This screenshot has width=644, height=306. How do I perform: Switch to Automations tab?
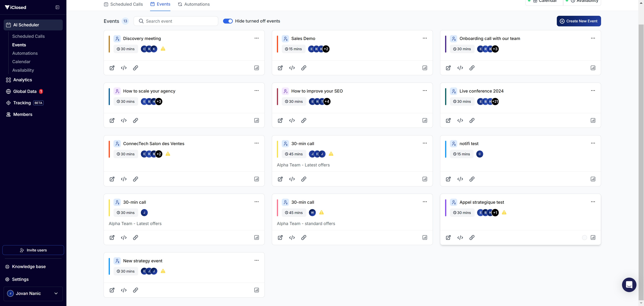194,4
